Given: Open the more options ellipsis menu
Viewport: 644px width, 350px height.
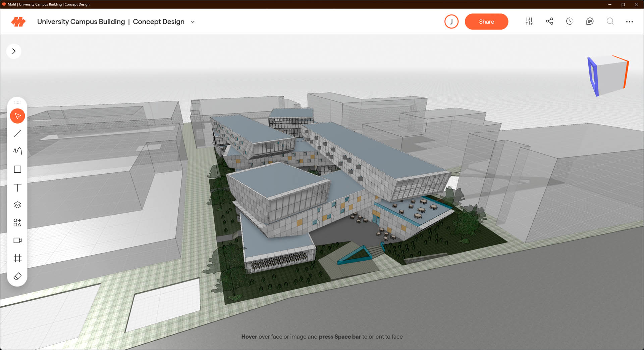Looking at the screenshot, I should point(629,22).
